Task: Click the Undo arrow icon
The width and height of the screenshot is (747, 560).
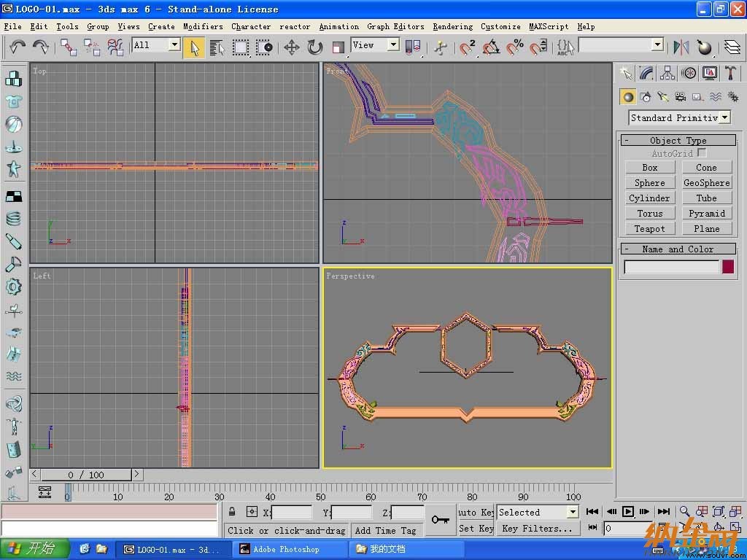Action: (x=18, y=47)
